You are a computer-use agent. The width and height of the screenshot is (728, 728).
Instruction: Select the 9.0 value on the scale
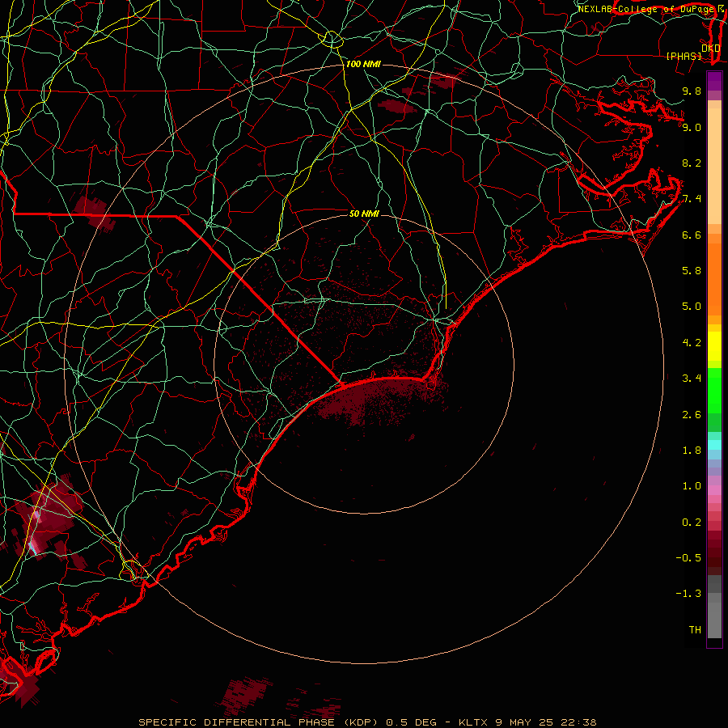tap(692, 127)
